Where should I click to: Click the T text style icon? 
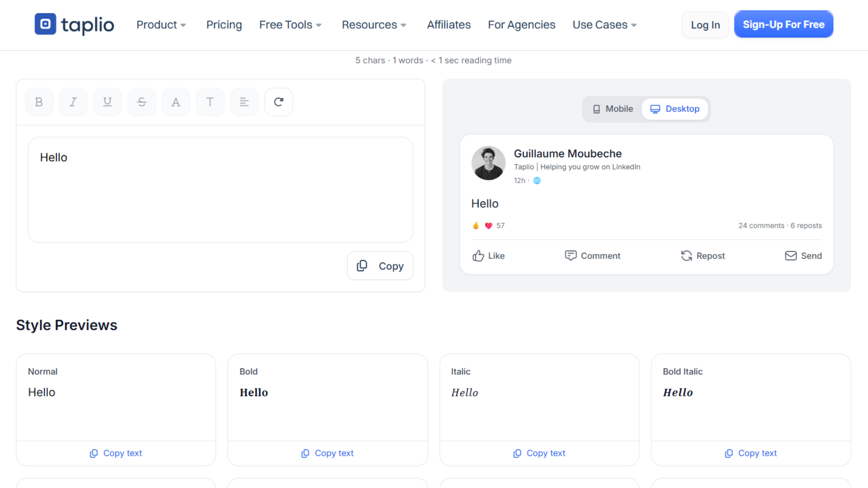(x=210, y=102)
